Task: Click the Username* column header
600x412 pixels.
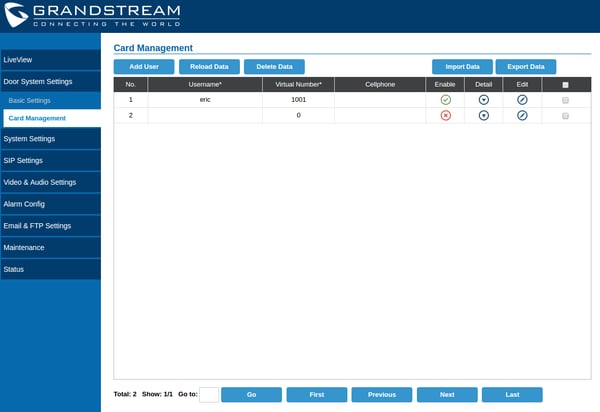Action: (205, 85)
